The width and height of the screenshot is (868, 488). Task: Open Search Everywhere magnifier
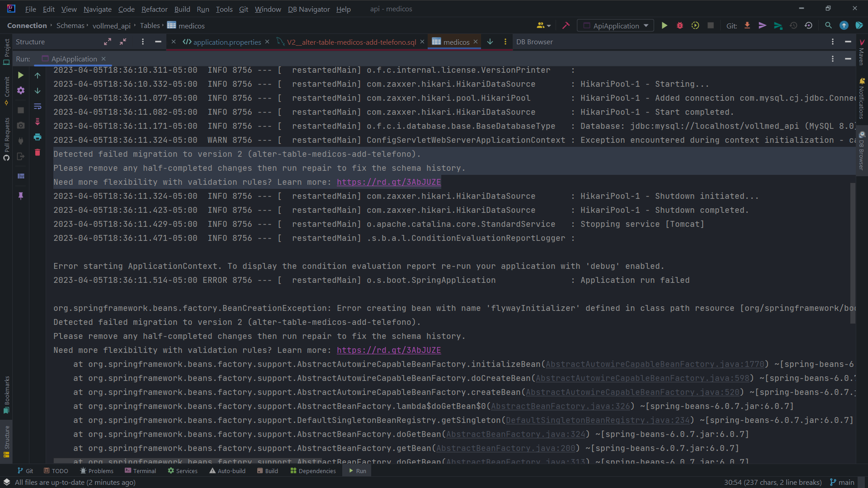tap(828, 26)
